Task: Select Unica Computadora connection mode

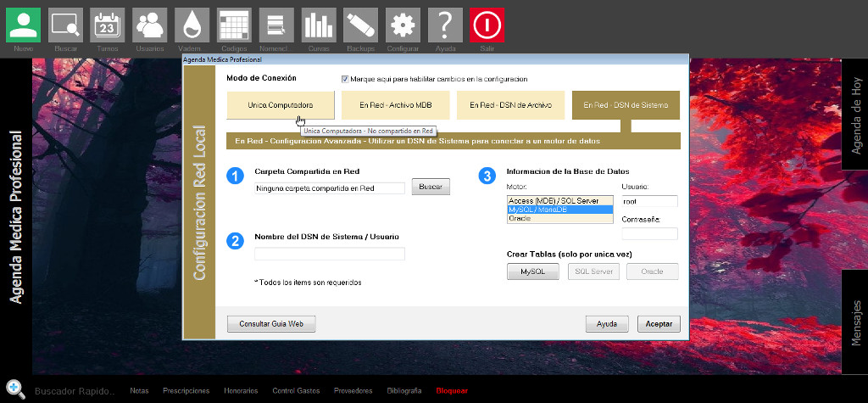Action: click(281, 104)
